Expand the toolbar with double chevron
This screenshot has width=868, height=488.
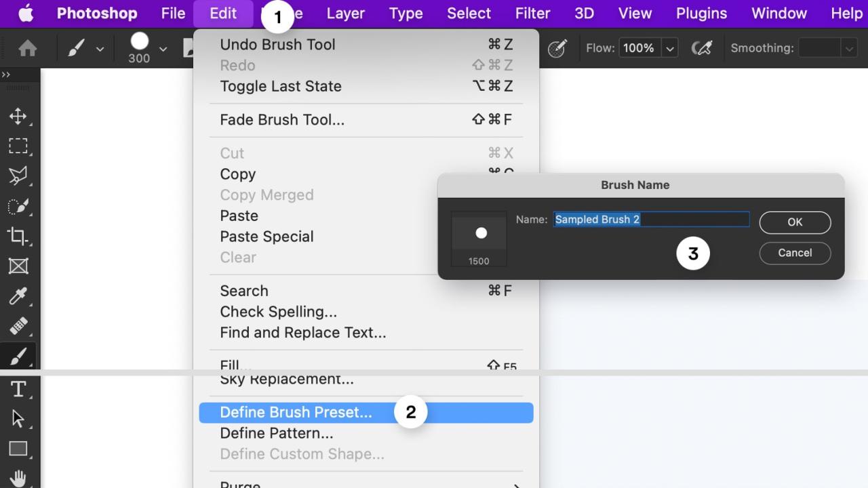(6, 75)
